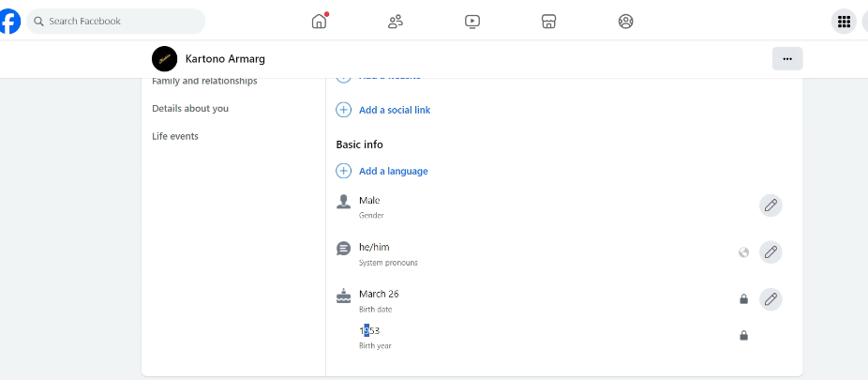Select Details about you section

click(190, 109)
